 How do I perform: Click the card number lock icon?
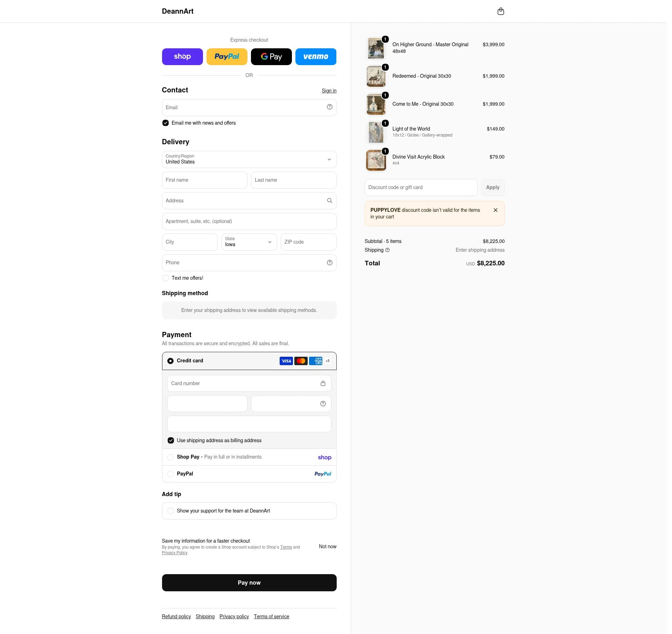click(323, 383)
